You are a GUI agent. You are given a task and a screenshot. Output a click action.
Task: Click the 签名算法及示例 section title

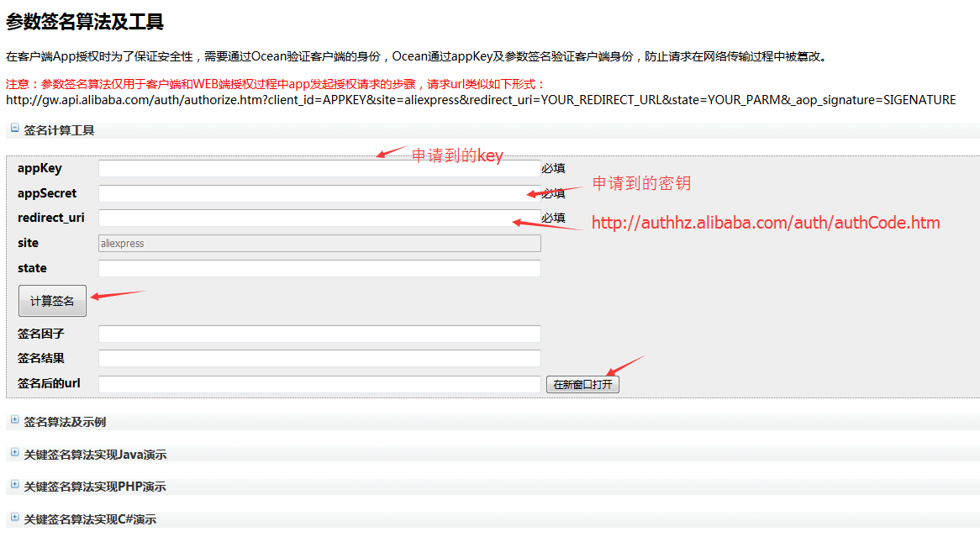(x=65, y=422)
